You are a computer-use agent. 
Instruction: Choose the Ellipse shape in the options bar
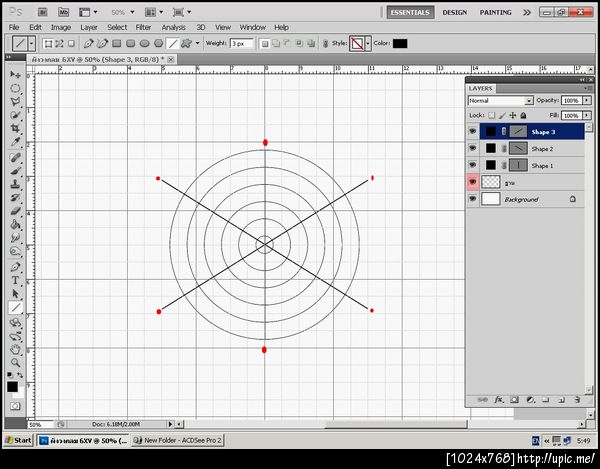point(145,44)
